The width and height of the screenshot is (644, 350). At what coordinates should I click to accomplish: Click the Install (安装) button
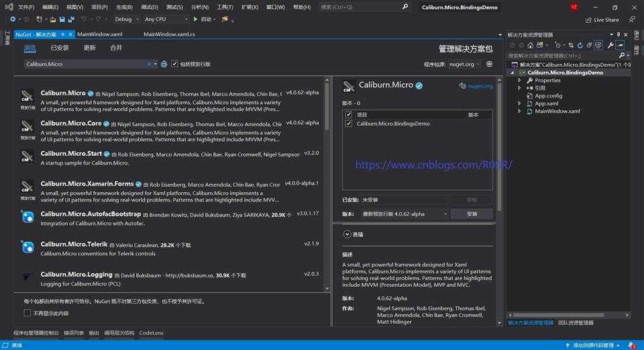[x=472, y=214]
